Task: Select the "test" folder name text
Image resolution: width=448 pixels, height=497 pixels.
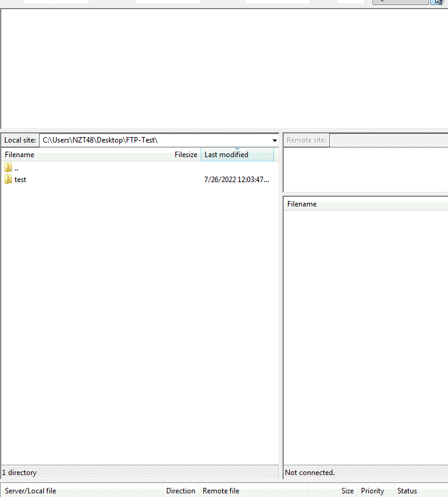Action: [21, 180]
